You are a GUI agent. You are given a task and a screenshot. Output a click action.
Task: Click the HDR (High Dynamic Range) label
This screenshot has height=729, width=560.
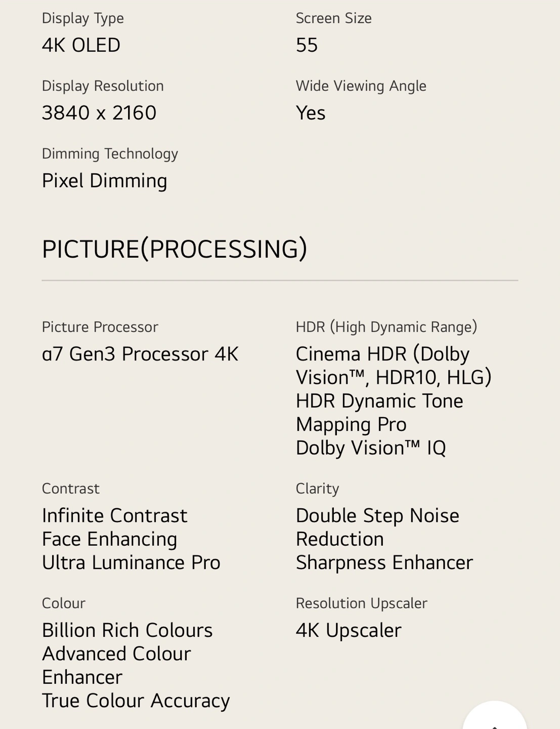pyautogui.click(x=386, y=327)
